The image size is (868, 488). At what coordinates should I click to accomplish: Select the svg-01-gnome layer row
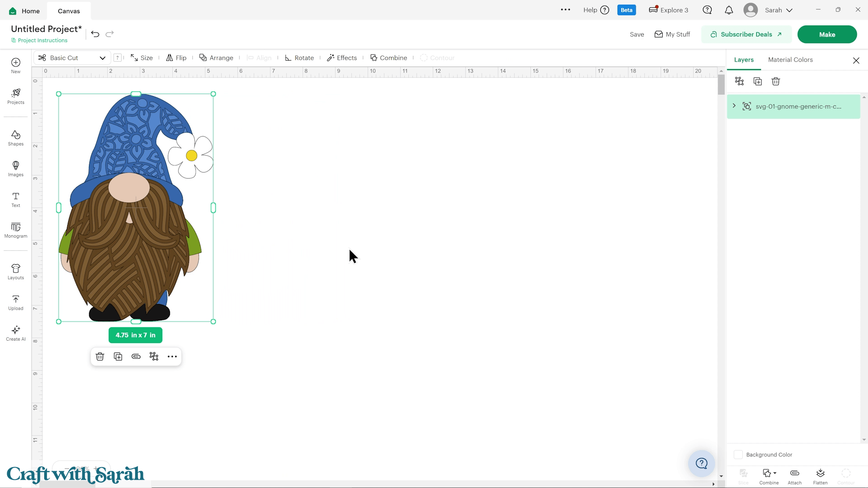click(793, 107)
